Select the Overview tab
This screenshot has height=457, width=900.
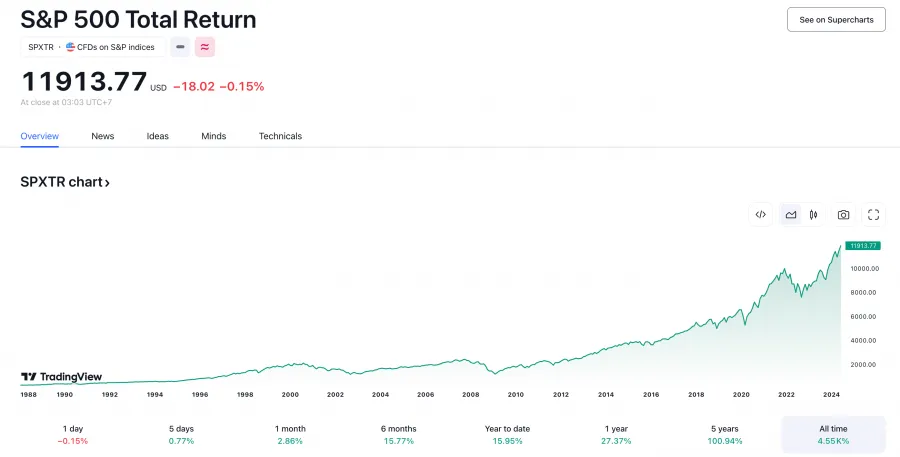click(40, 136)
